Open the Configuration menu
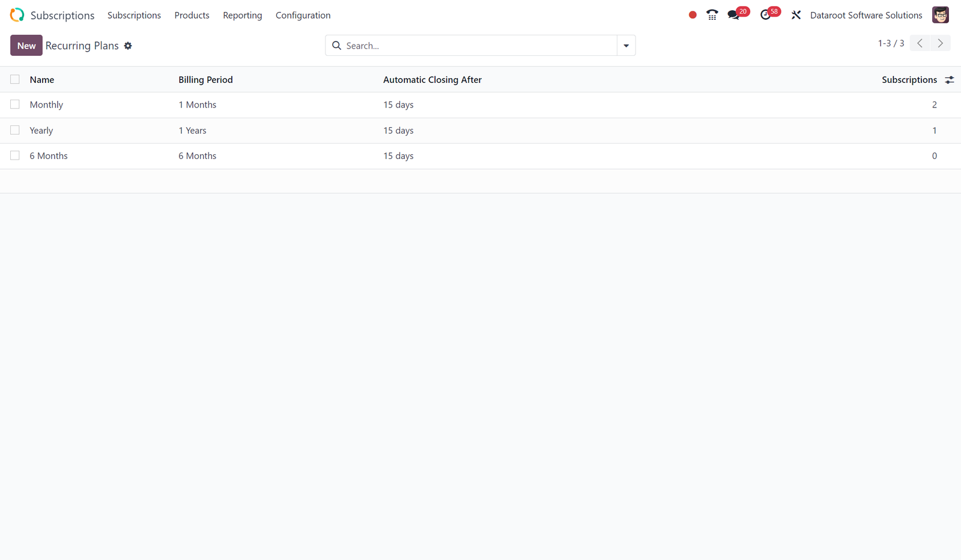961x560 pixels. tap(303, 15)
